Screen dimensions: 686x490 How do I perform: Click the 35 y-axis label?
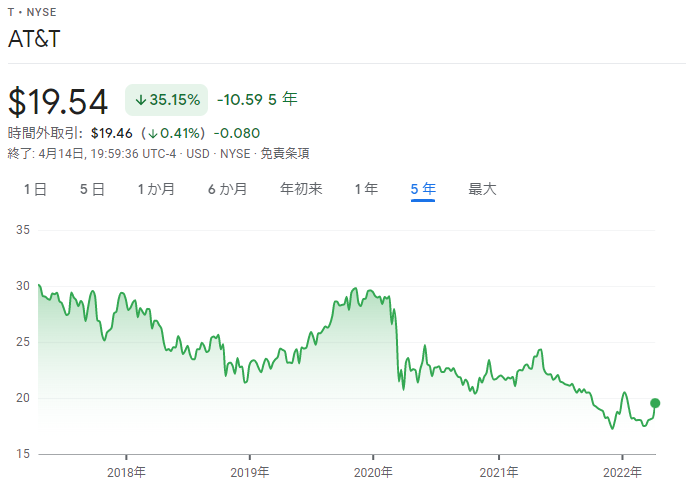coord(23,230)
